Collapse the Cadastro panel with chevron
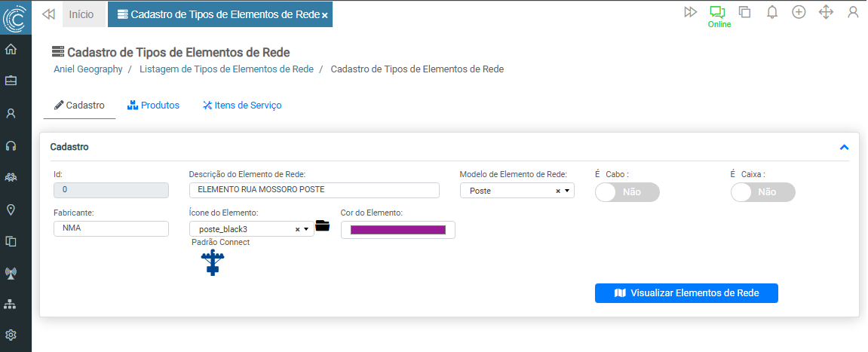 pos(844,147)
